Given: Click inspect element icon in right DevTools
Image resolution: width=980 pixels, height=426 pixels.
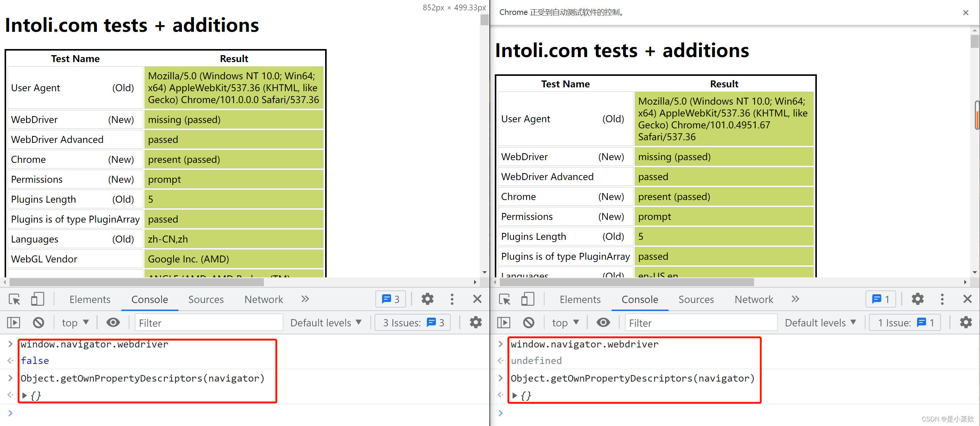Looking at the screenshot, I should pos(505,299).
